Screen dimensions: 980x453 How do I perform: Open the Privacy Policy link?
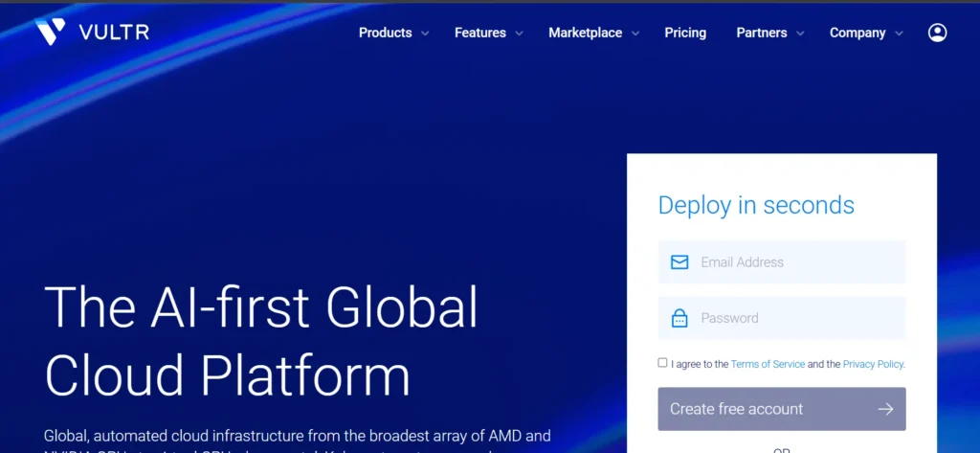873,364
